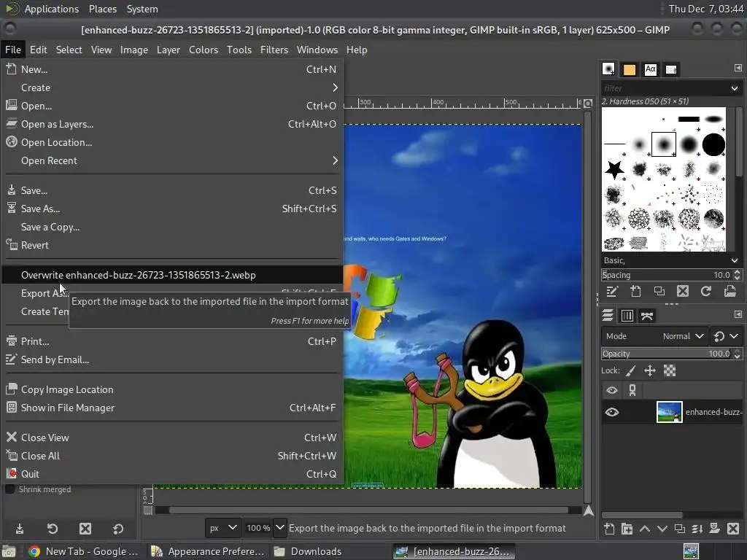Switch to the Paths tab icon
Viewport: 747px width, 560px height.
tap(647, 315)
